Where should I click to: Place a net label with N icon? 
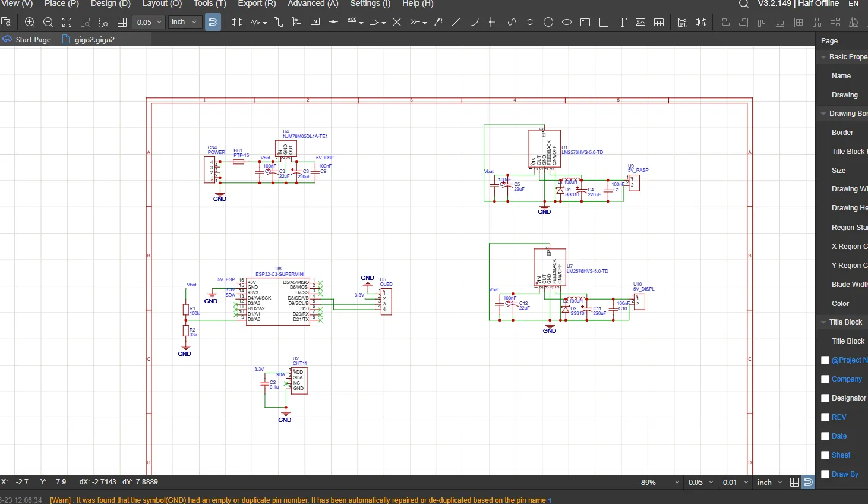tap(315, 22)
